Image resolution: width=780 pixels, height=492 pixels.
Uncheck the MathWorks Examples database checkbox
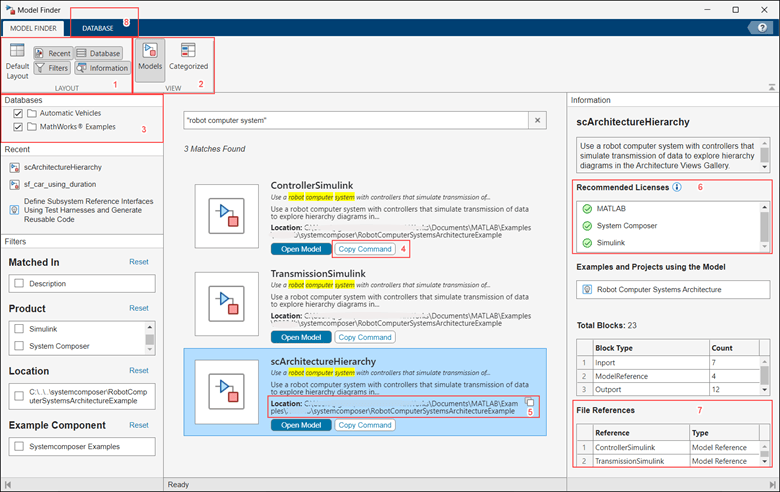[x=18, y=127]
